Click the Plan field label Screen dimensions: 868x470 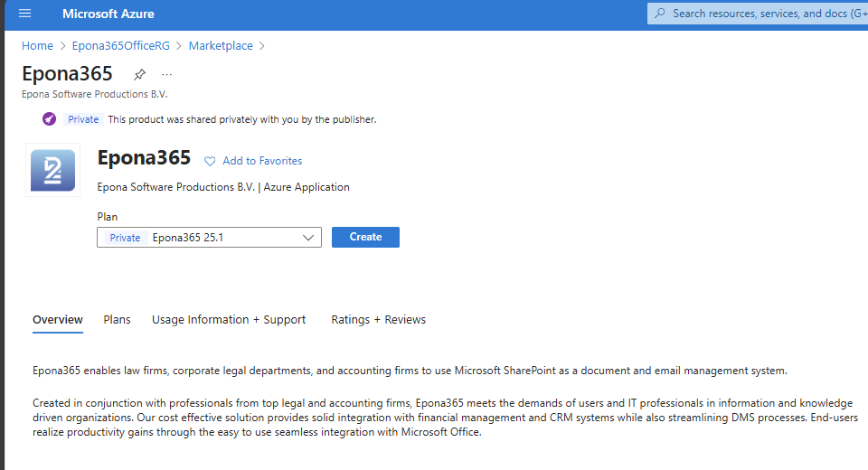click(x=108, y=217)
